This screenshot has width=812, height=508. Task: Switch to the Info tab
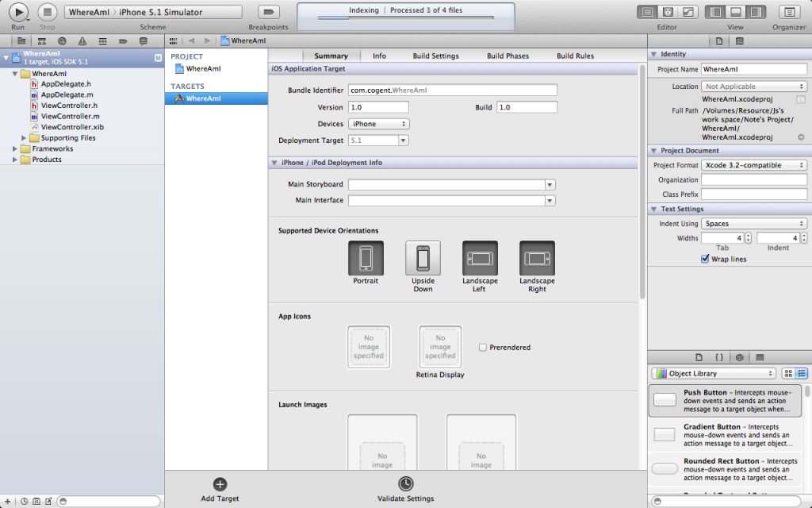pos(380,56)
